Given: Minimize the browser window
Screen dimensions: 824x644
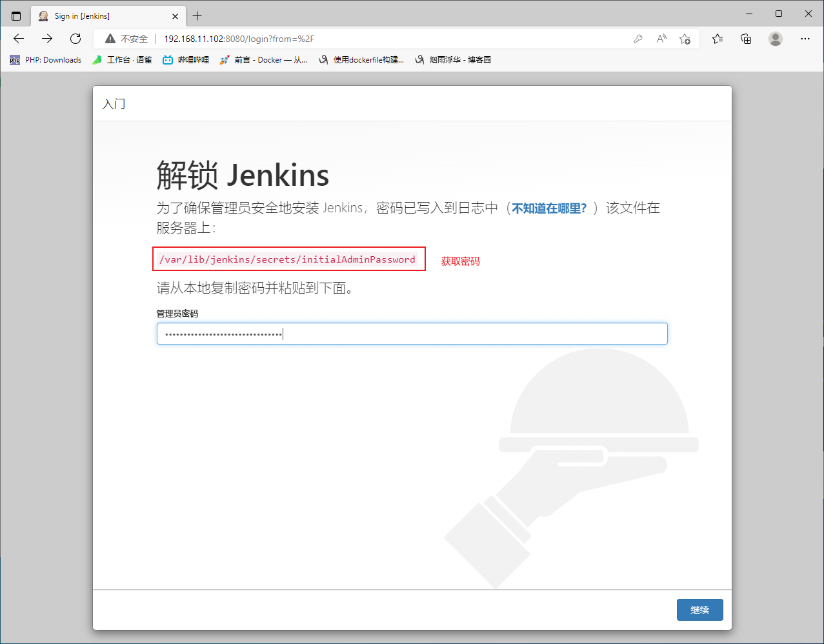Looking at the screenshot, I should (x=749, y=14).
